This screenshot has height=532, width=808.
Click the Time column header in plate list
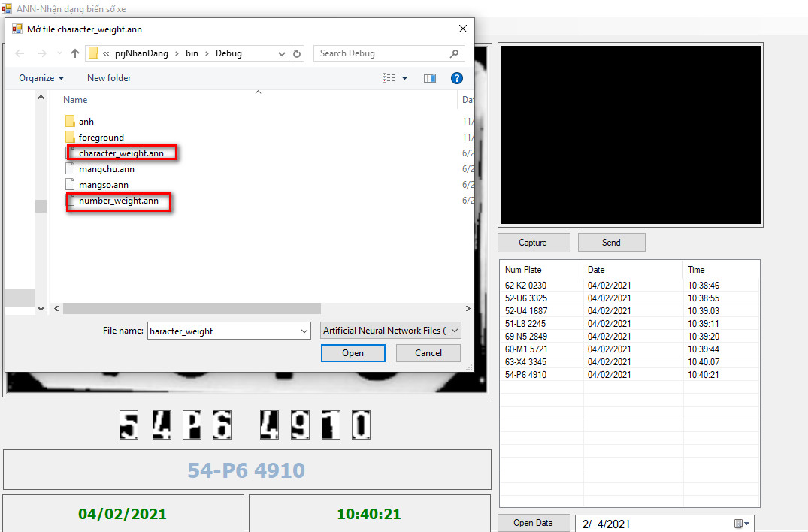[721, 270]
